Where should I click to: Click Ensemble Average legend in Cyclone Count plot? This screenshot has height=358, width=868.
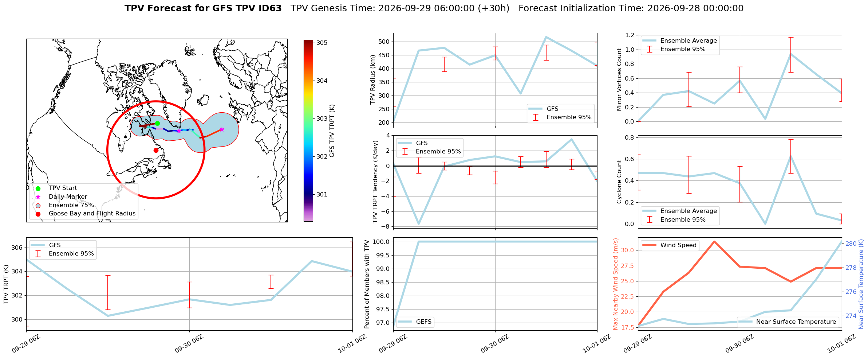coord(679,211)
